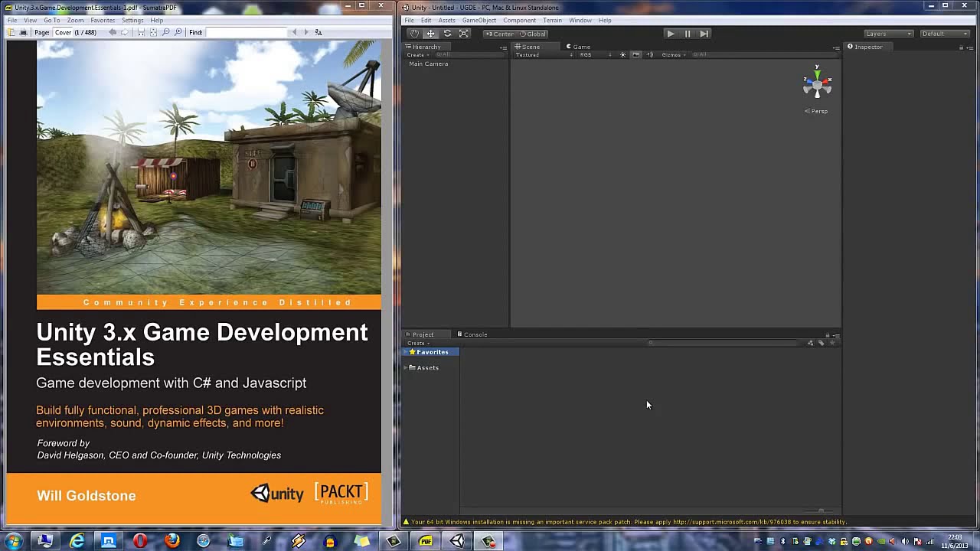980x551 pixels.
Task: Open Unity Window menu
Action: click(x=580, y=21)
